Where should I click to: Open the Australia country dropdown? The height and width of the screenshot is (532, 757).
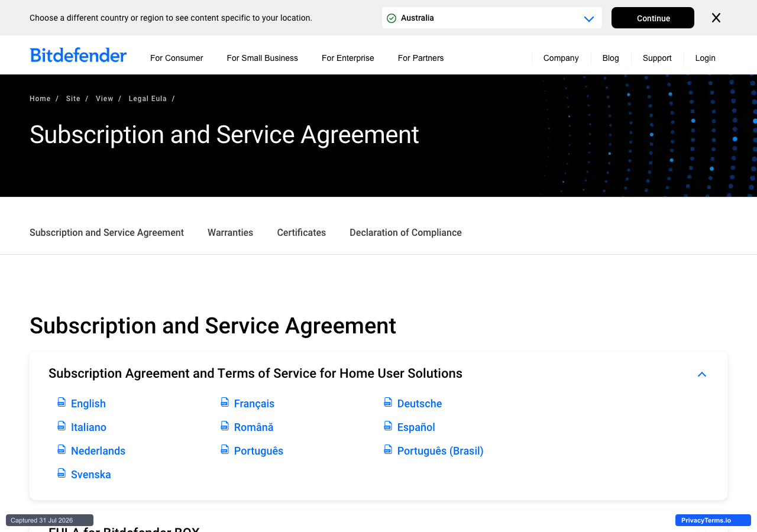[492, 18]
